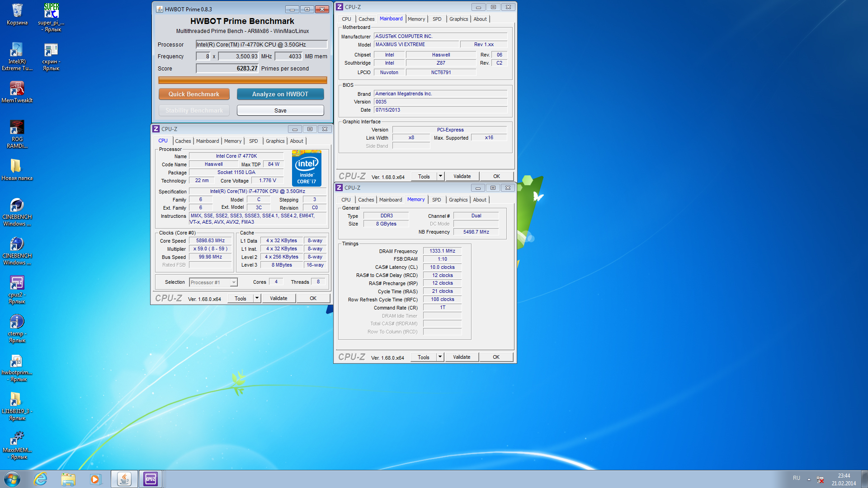
Task: Click Tools button in CPU-Z Mainboard window
Action: pyautogui.click(x=424, y=176)
